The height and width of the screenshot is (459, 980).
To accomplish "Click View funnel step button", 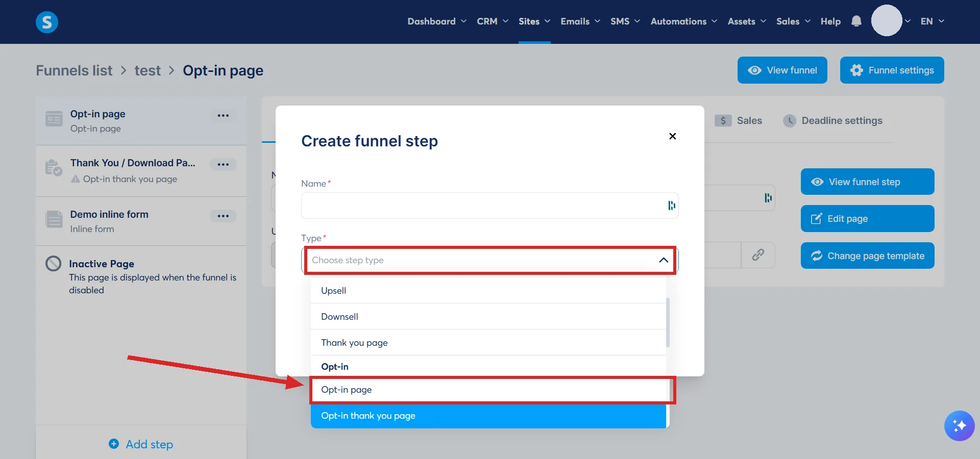I will pyautogui.click(x=867, y=182).
